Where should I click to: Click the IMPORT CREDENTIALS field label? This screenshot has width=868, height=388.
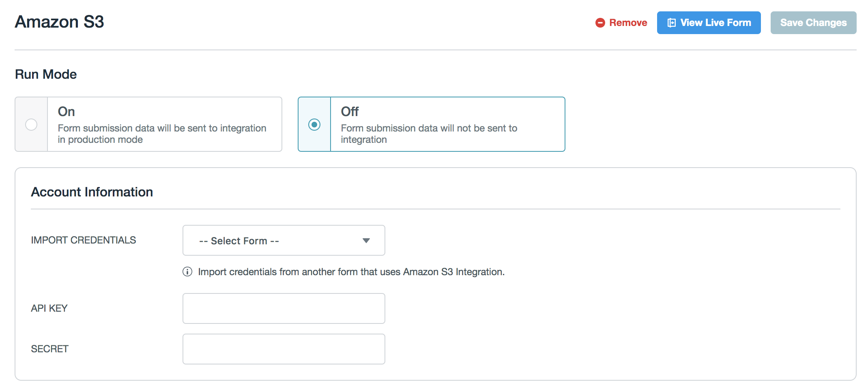tap(84, 240)
